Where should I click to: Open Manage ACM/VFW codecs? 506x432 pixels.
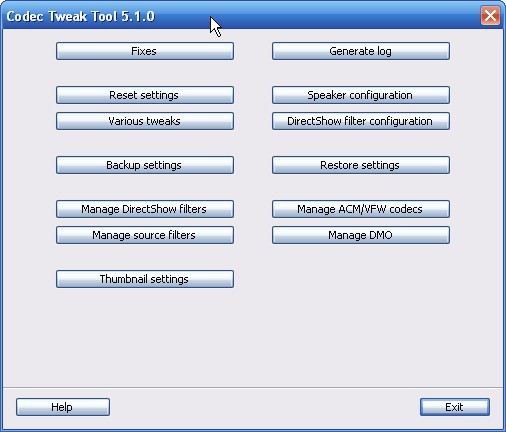tap(361, 209)
